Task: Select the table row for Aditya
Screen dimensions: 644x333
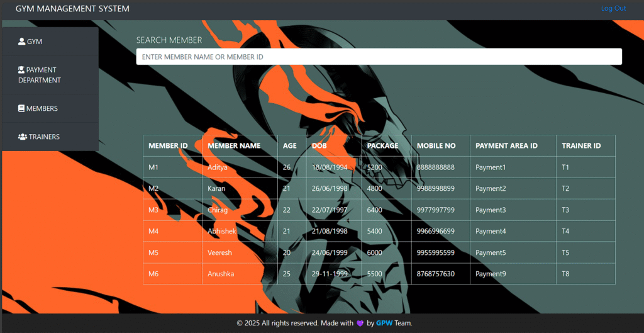Action: click(379, 167)
